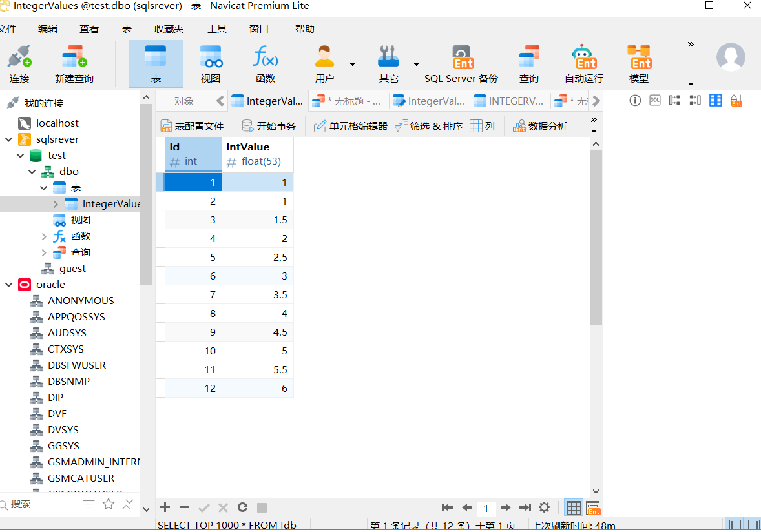The height and width of the screenshot is (532, 761).
Task: Click the New Query (新建查询) icon
Action: coord(74,64)
